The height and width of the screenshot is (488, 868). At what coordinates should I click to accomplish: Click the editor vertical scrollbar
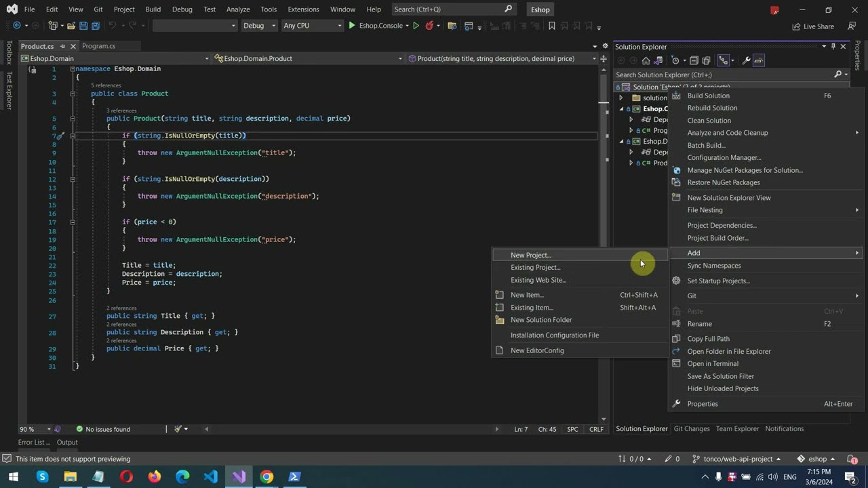pyautogui.click(x=603, y=244)
